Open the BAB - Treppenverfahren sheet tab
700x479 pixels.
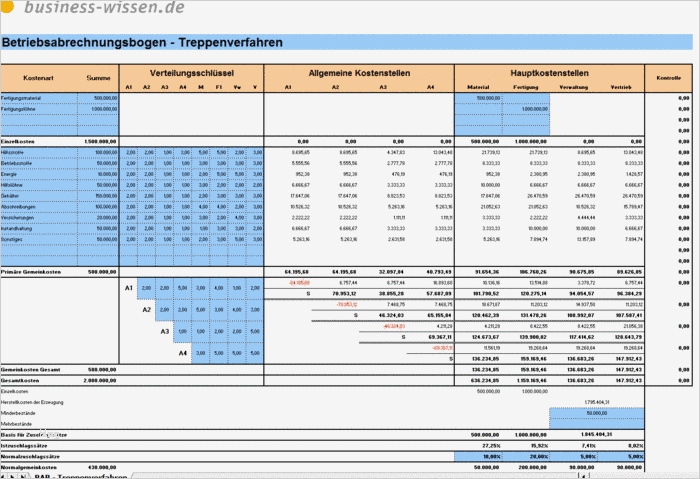click(x=80, y=476)
